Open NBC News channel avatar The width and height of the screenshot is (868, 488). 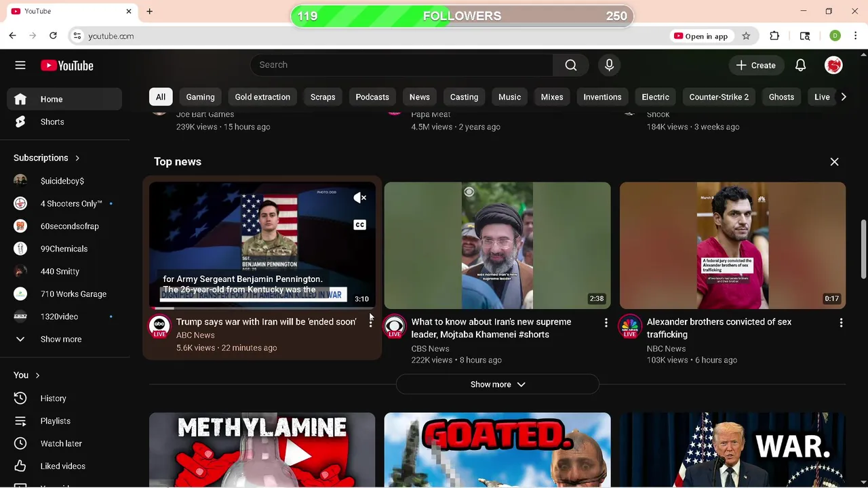pyautogui.click(x=630, y=326)
